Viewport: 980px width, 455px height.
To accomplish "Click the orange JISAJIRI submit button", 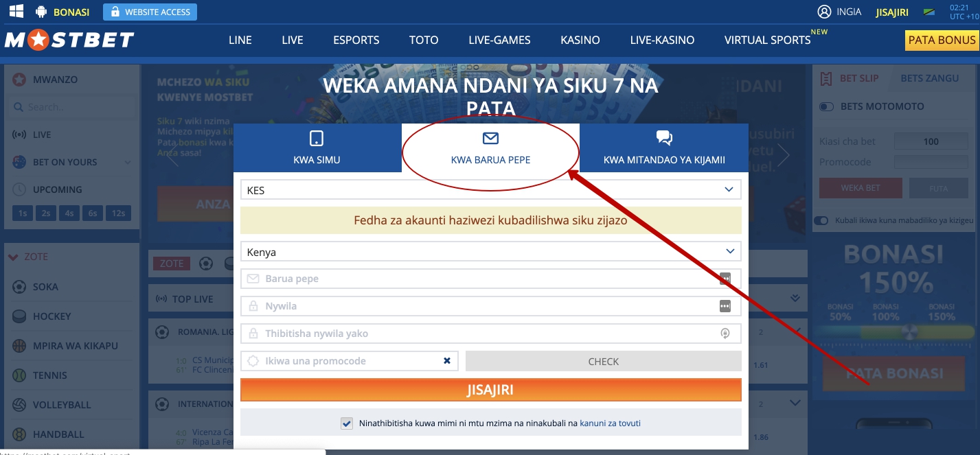I will tap(490, 390).
